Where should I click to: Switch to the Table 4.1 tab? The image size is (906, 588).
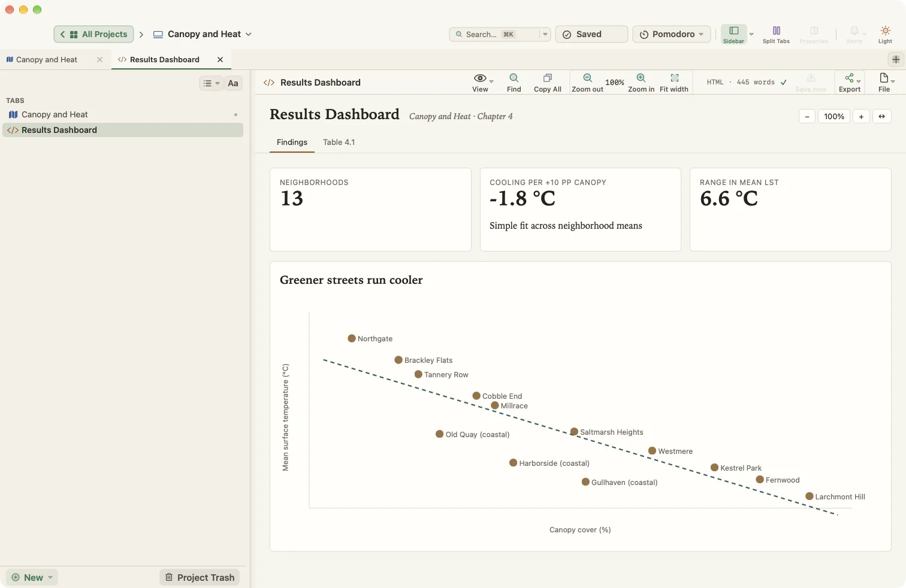click(339, 142)
